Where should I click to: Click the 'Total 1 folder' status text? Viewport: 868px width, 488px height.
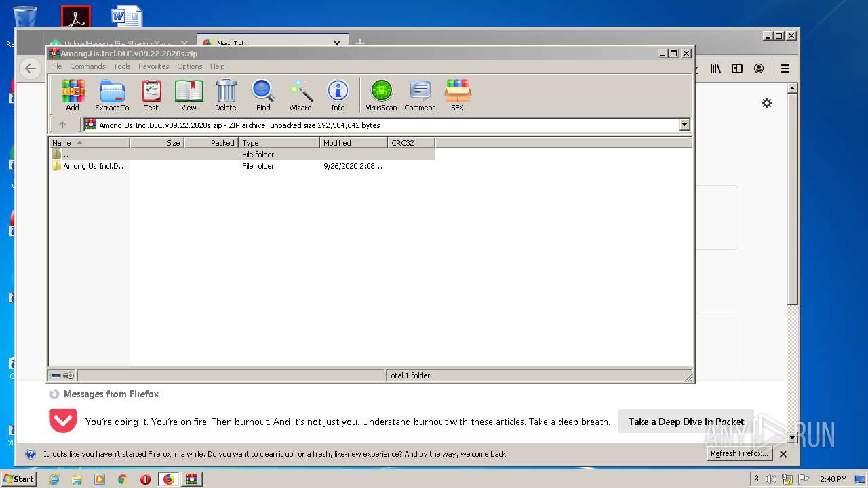tap(408, 375)
